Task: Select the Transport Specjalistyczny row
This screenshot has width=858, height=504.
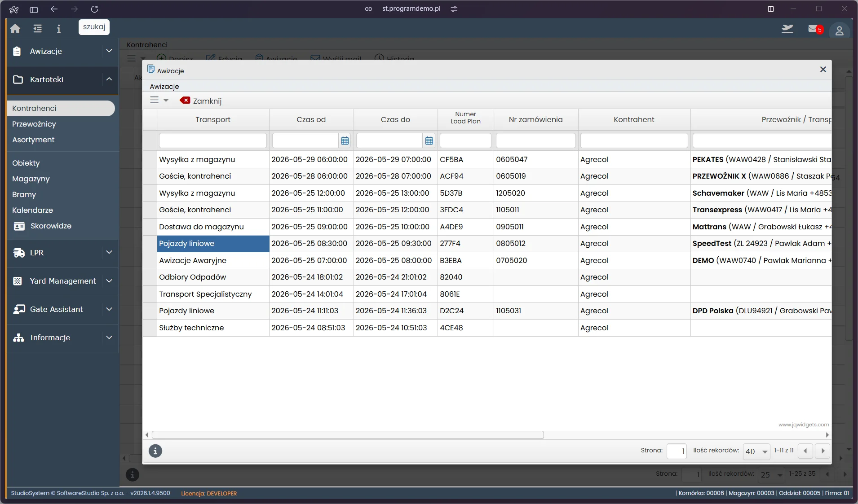Action: (x=487, y=294)
